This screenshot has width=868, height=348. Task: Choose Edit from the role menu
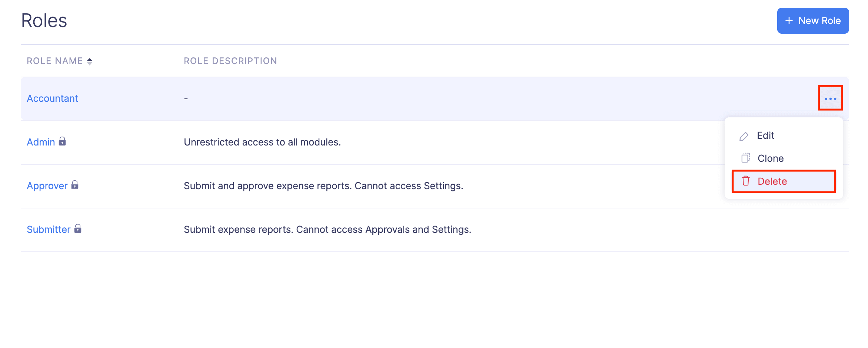click(x=765, y=136)
